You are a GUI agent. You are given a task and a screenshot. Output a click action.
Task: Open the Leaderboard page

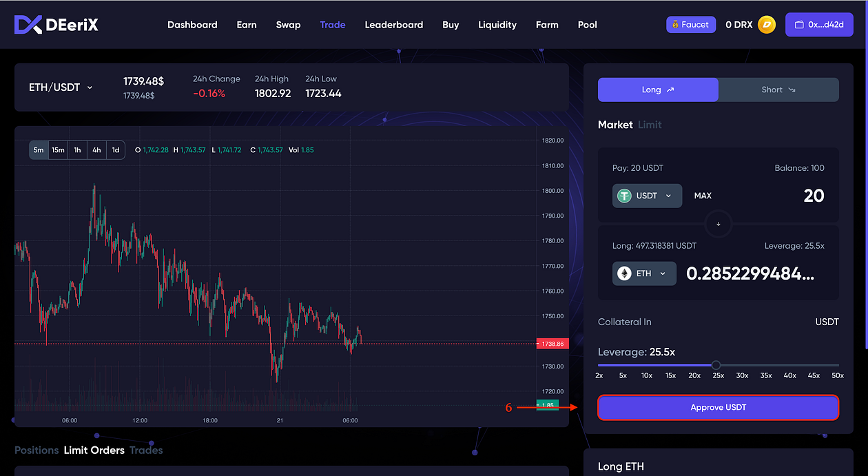point(394,25)
